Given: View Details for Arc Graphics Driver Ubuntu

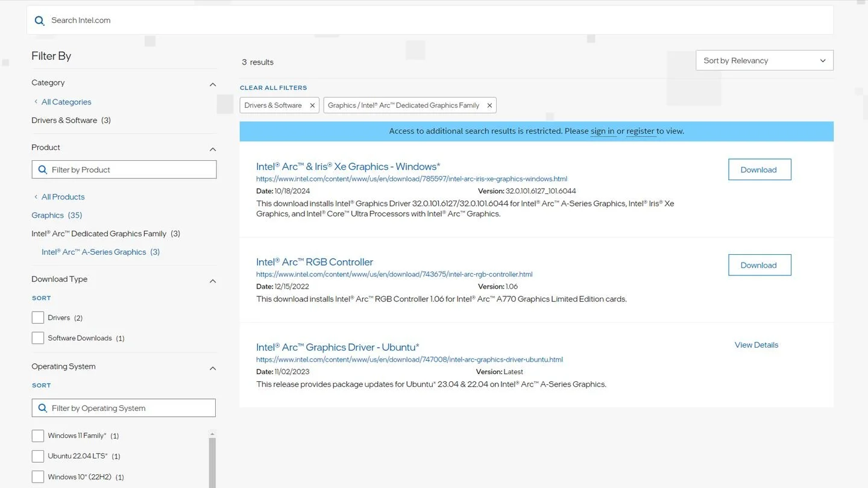Looking at the screenshot, I should pyautogui.click(x=756, y=345).
